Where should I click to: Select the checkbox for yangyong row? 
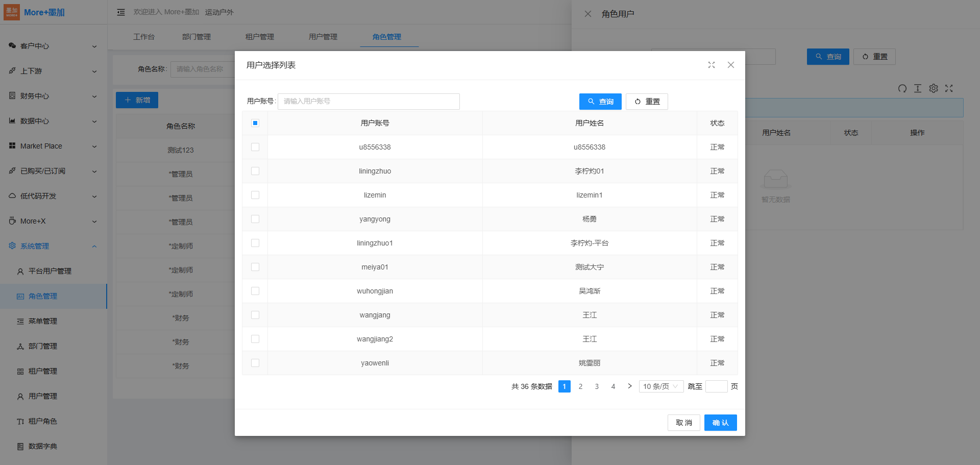click(255, 219)
